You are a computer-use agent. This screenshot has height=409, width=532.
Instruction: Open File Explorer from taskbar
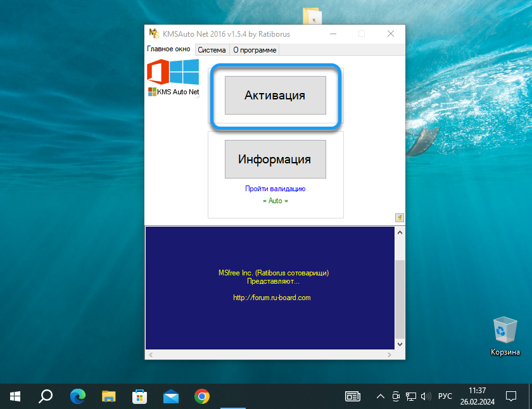coord(109,396)
